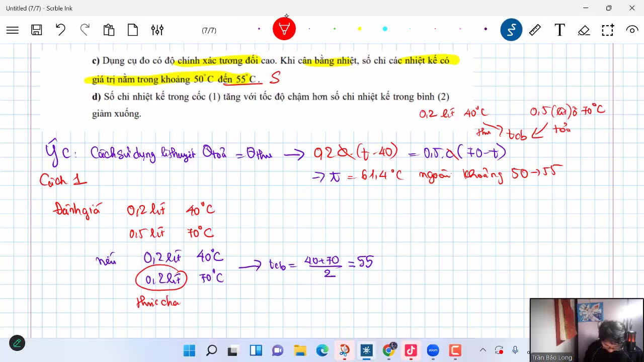Select the Text tool
Screen dimensions: 644x362
pyautogui.click(x=559, y=30)
